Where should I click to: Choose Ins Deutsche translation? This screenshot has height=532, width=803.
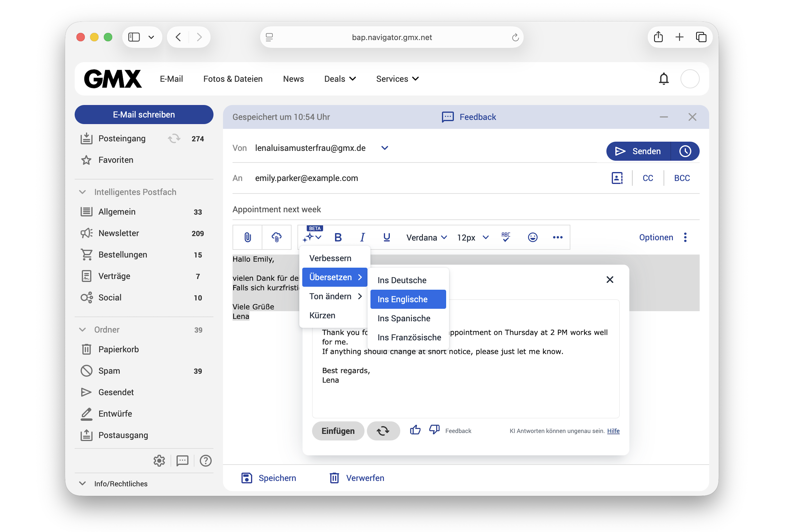[x=408, y=280]
